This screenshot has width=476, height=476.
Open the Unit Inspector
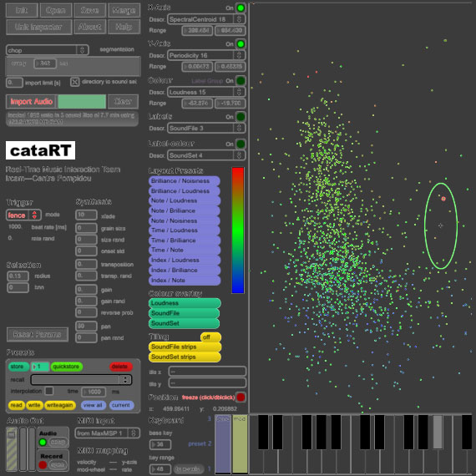(39, 27)
